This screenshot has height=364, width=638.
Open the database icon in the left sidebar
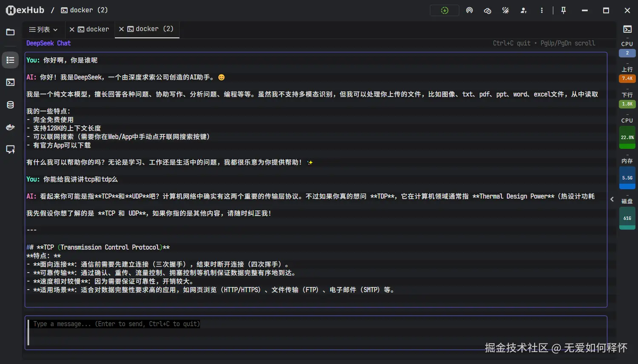click(x=10, y=105)
